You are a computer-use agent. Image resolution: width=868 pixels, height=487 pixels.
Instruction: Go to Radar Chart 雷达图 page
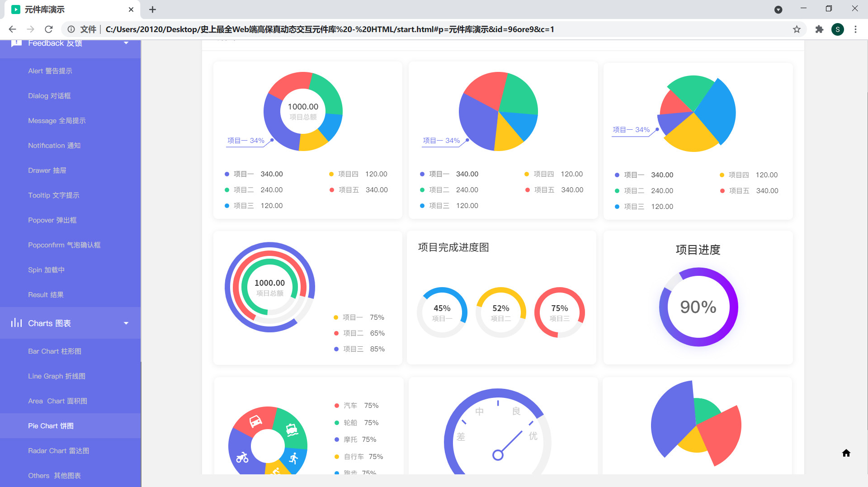click(58, 451)
